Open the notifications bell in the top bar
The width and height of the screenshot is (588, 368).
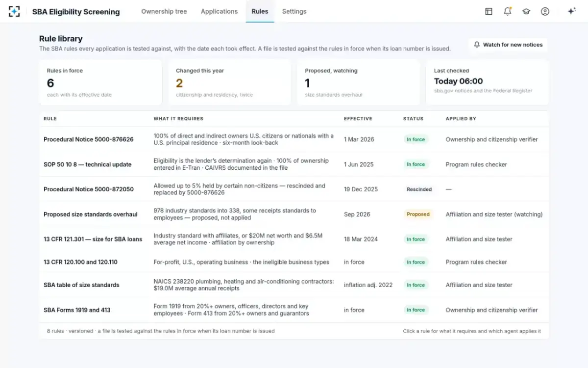[x=508, y=11]
